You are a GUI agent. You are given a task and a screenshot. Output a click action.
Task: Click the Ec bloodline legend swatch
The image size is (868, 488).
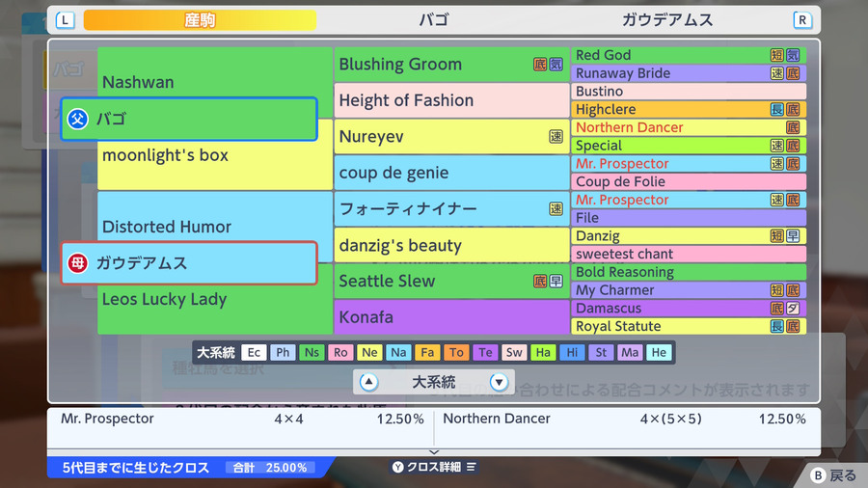coord(254,352)
